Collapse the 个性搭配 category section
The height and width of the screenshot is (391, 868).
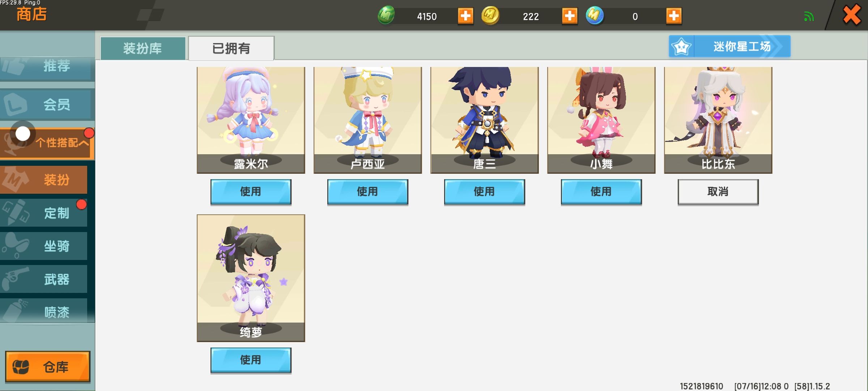pyautogui.click(x=47, y=143)
